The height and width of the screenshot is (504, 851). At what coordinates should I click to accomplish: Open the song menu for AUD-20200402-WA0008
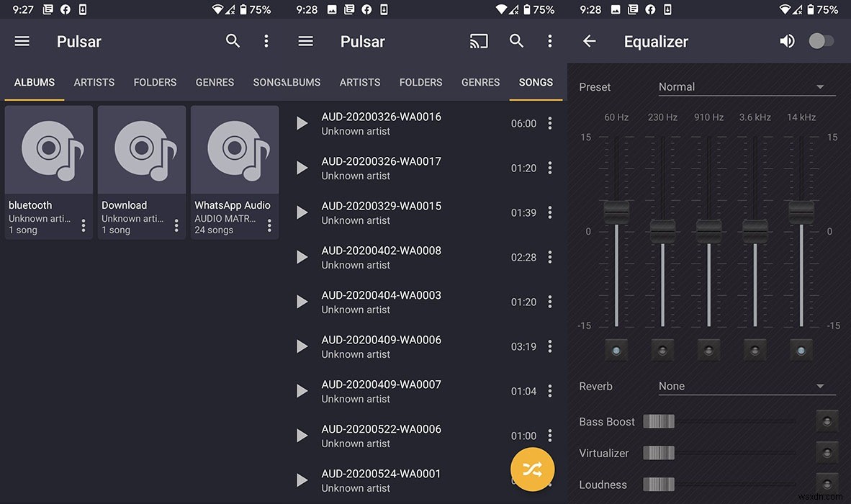click(550, 257)
